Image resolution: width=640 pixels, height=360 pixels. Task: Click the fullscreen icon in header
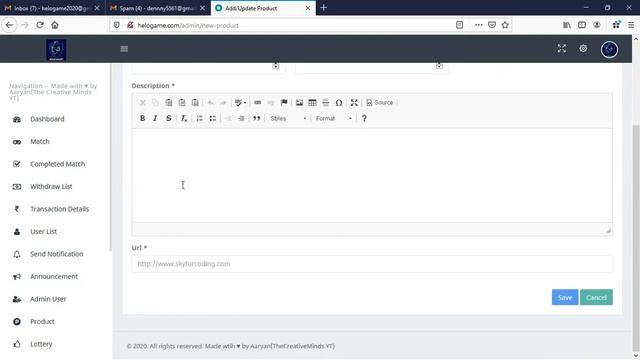tap(562, 49)
